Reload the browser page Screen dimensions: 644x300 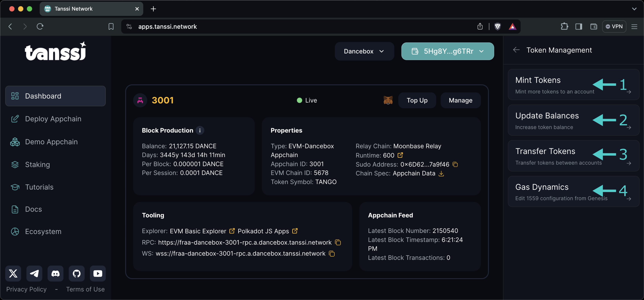click(40, 26)
